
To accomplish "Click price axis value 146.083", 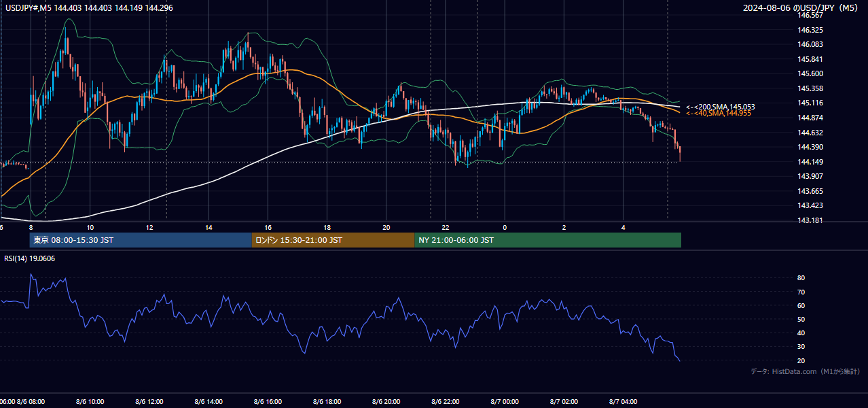I will click(810, 44).
